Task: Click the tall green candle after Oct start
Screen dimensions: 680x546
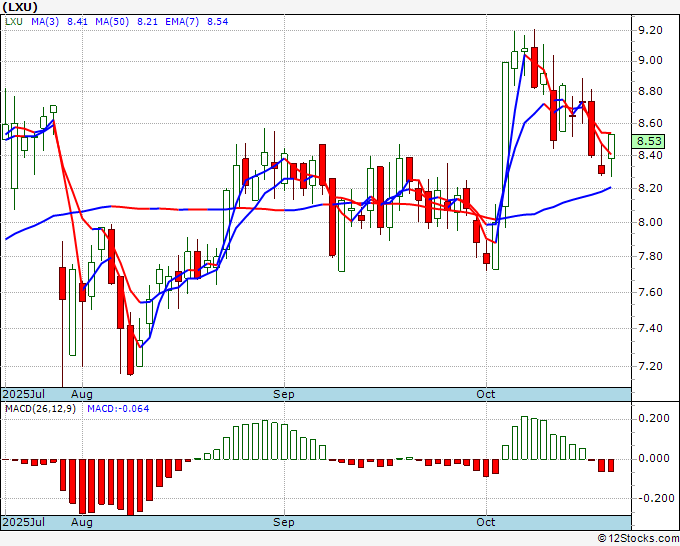Action: pyautogui.click(x=505, y=134)
